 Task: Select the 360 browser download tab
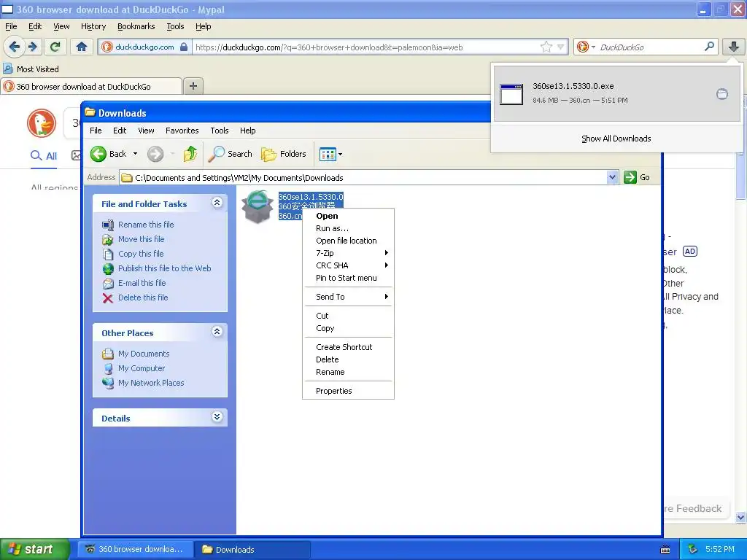click(91, 86)
